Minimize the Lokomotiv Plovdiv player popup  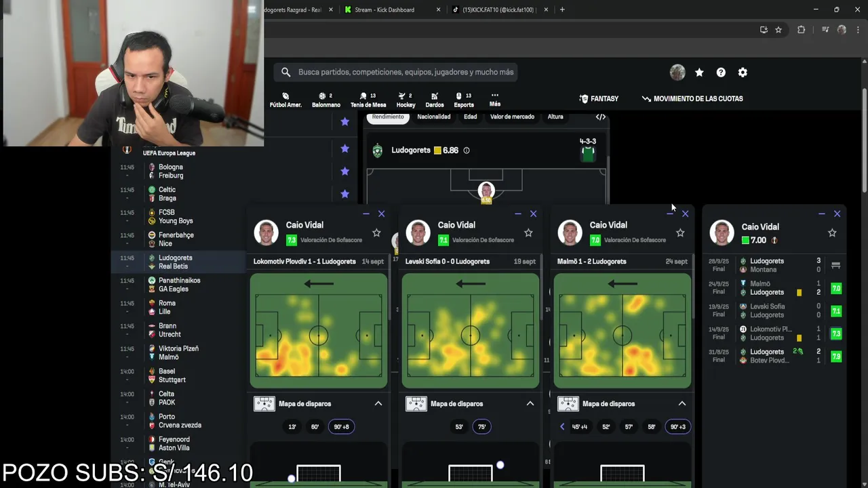366,213
